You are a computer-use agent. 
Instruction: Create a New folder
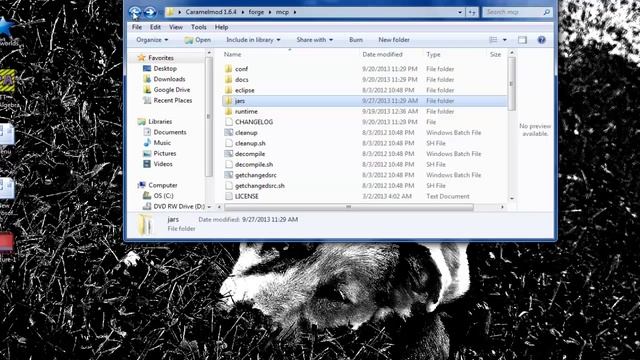[x=394, y=40]
